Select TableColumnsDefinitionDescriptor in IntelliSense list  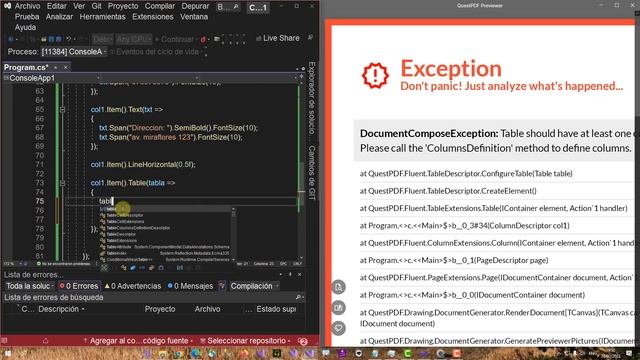138,228
